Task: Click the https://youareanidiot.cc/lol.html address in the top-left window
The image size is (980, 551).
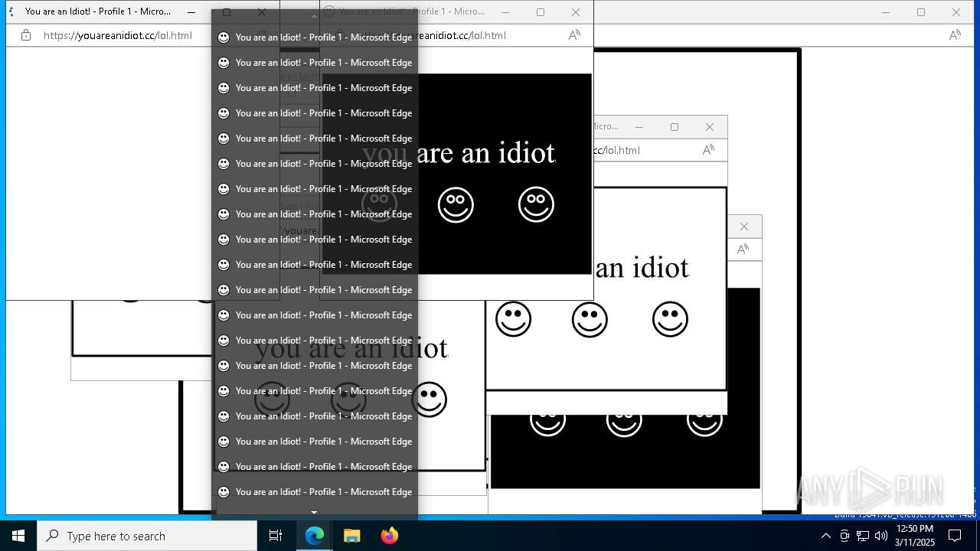Action: point(118,35)
